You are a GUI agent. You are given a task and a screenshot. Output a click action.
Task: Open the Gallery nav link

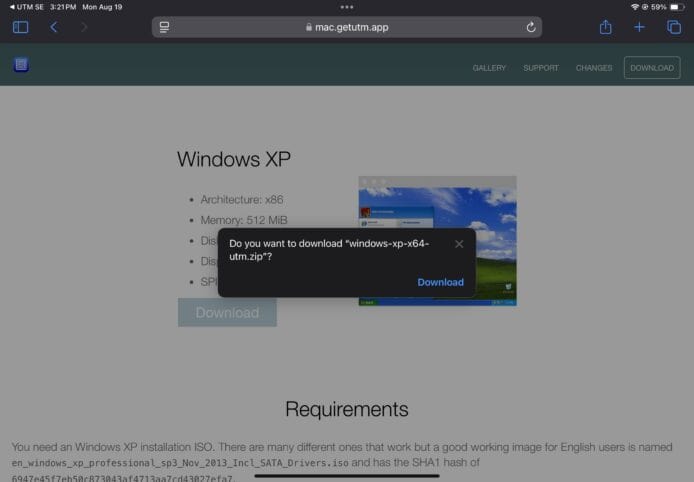pos(489,68)
